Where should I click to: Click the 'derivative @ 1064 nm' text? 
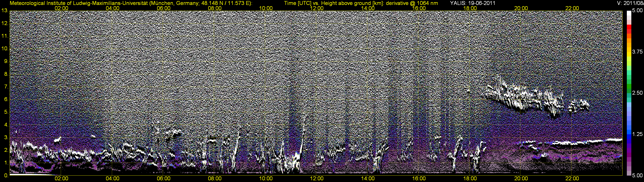click(x=412, y=3)
